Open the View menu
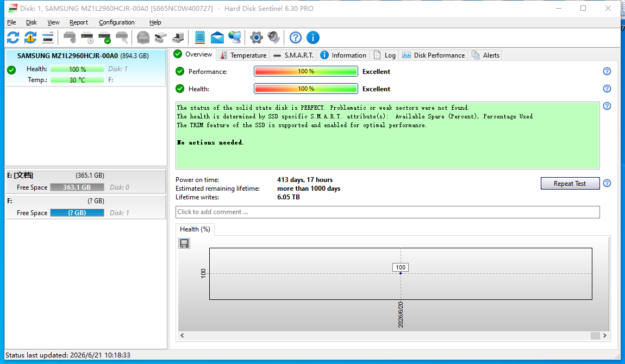Viewport: 625px width, 364px height. (x=53, y=22)
